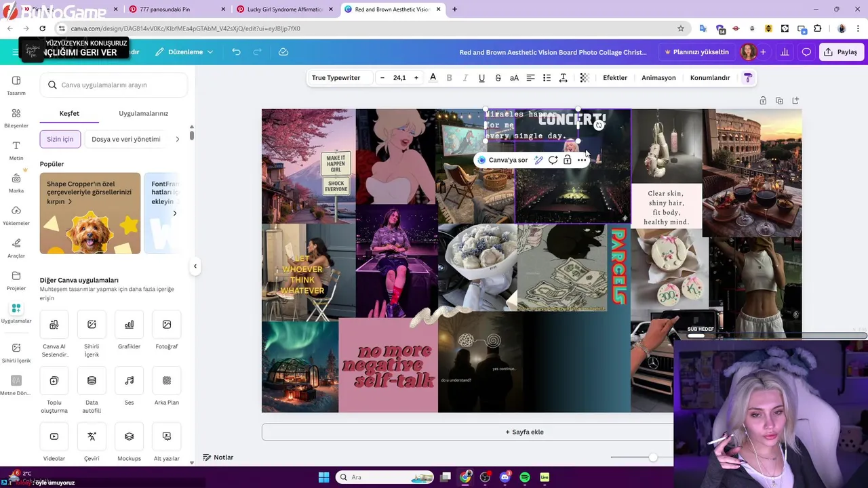Open the Bileşenler sidebar panel

(16, 118)
